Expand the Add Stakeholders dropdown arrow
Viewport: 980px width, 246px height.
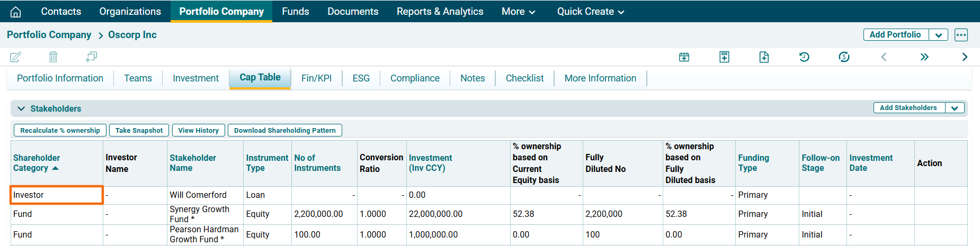click(955, 108)
